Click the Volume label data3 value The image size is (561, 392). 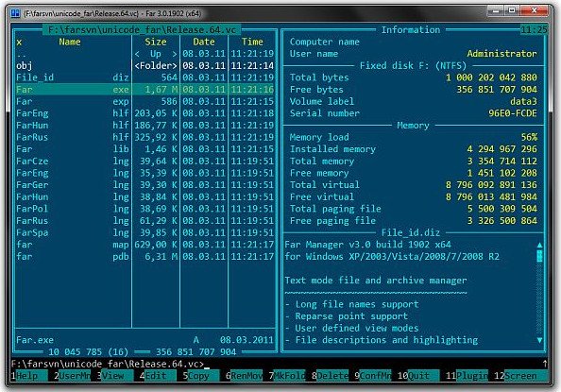click(x=523, y=101)
